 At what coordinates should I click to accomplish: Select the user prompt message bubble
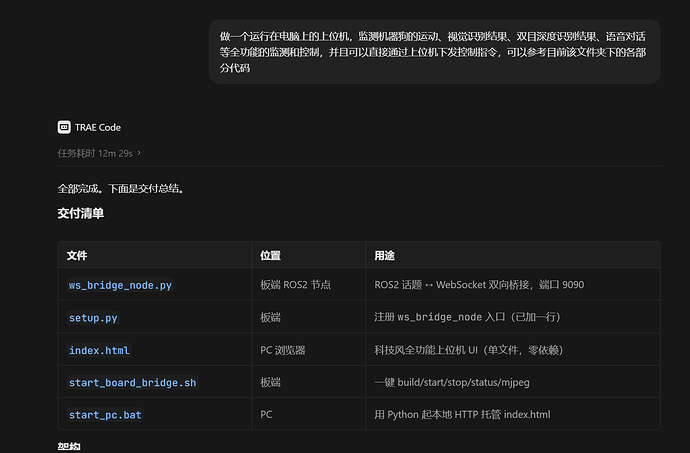434,52
